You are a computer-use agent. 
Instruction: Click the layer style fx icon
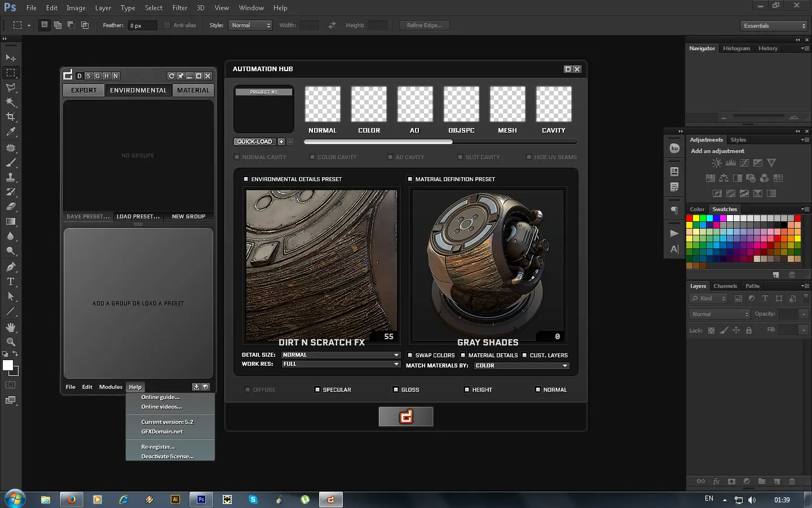point(716,481)
